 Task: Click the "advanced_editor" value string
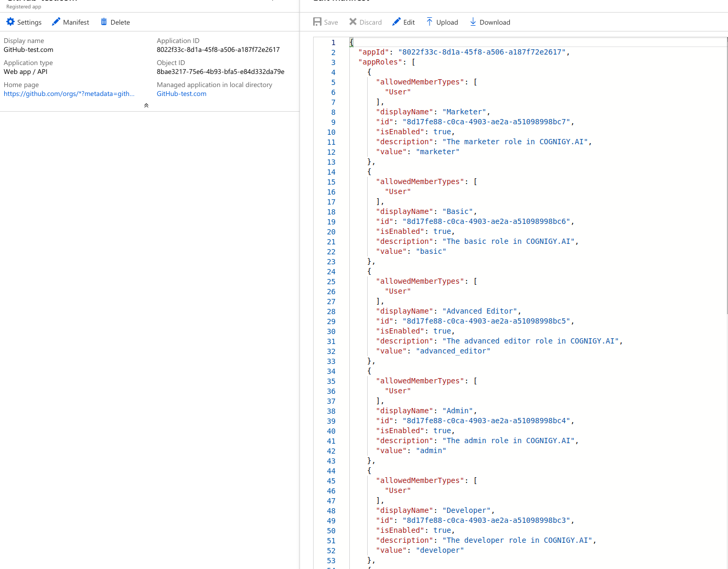[453, 351]
